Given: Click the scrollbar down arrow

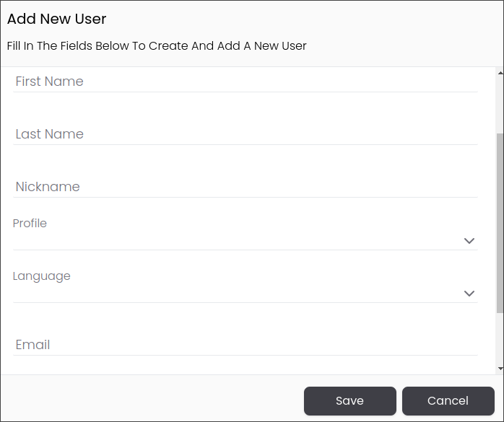Looking at the screenshot, I should tap(500, 369).
